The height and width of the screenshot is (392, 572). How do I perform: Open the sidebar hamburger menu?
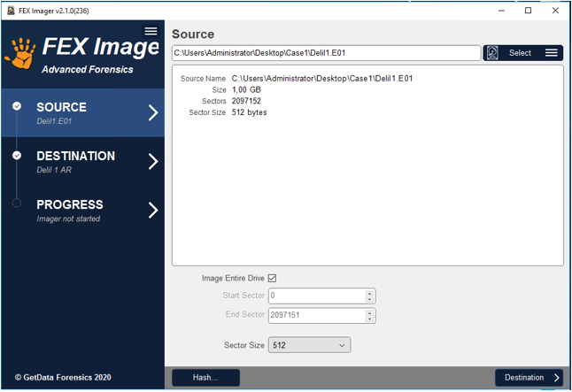click(151, 31)
